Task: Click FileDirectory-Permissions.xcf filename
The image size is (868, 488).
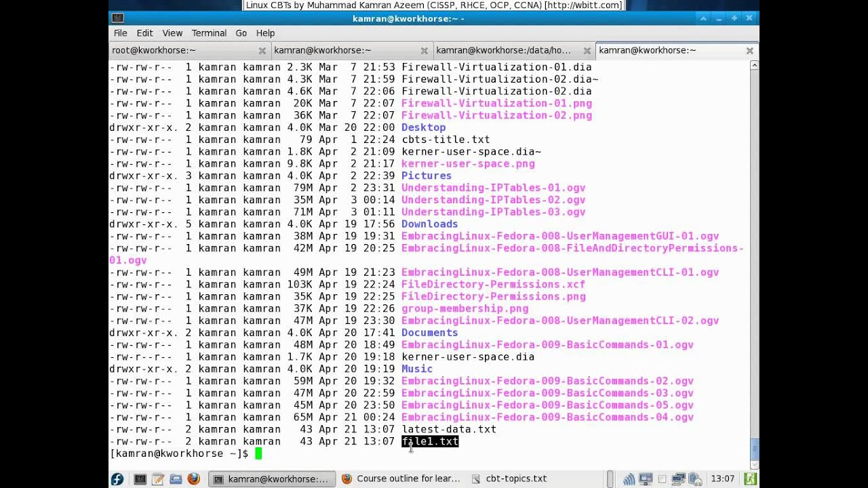Action: [493, 284]
